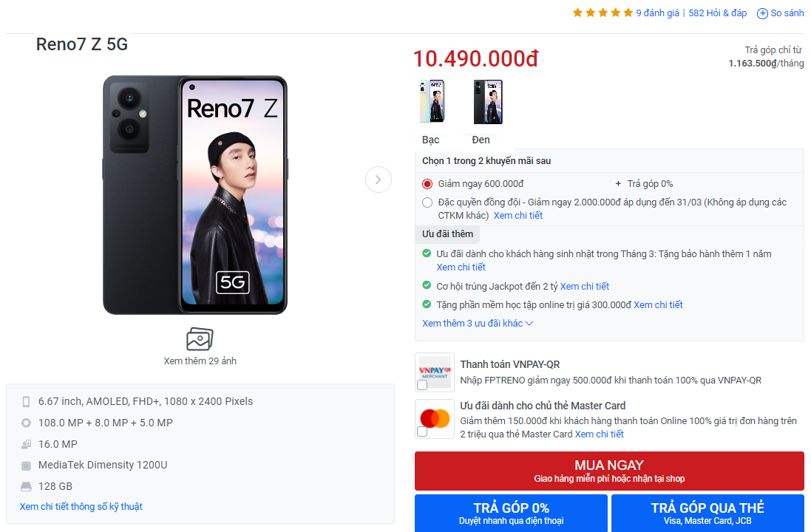This screenshot has height=532, width=811.
Task: Select the Giảm ngay 600.000đ promotion
Action: click(427, 184)
